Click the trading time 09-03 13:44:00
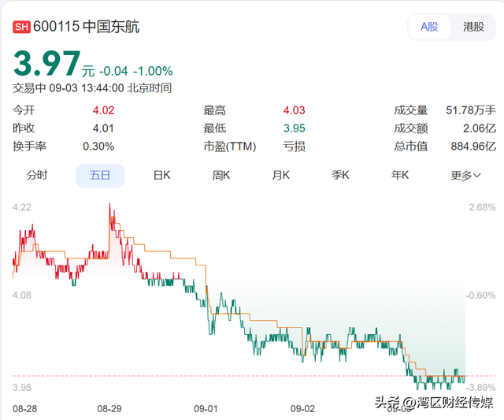The height and width of the screenshot is (420, 504). pos(86,87)
